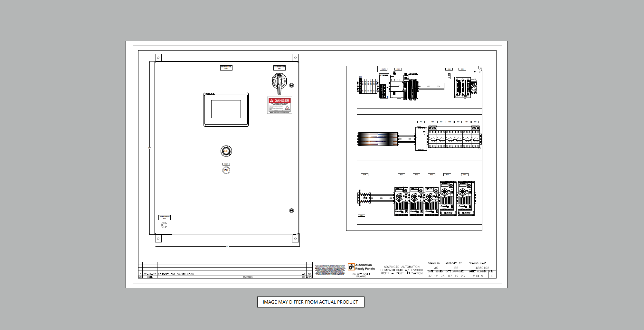Click the upper door latch on enclosure

(291, 85)
